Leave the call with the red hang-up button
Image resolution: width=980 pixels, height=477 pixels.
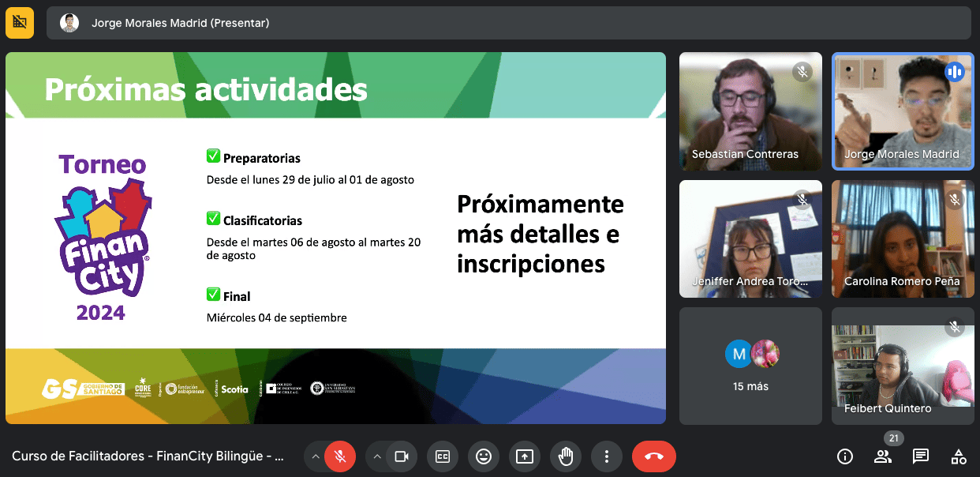pos(654,456)
